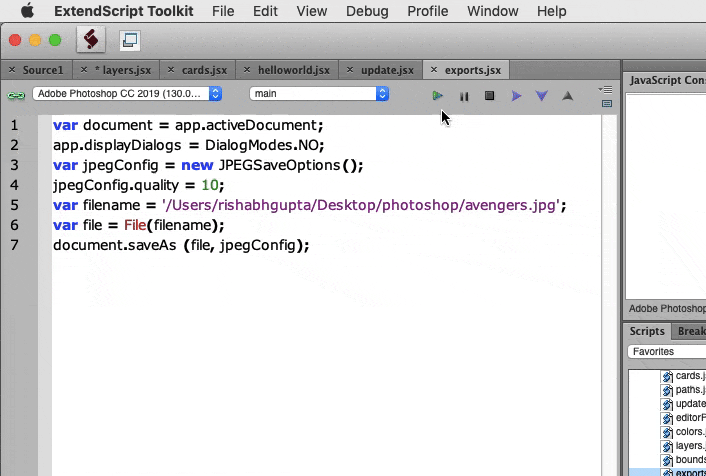Open the View menu
Viewport: 706px width, 476px height.
click(x=312, y=11)
